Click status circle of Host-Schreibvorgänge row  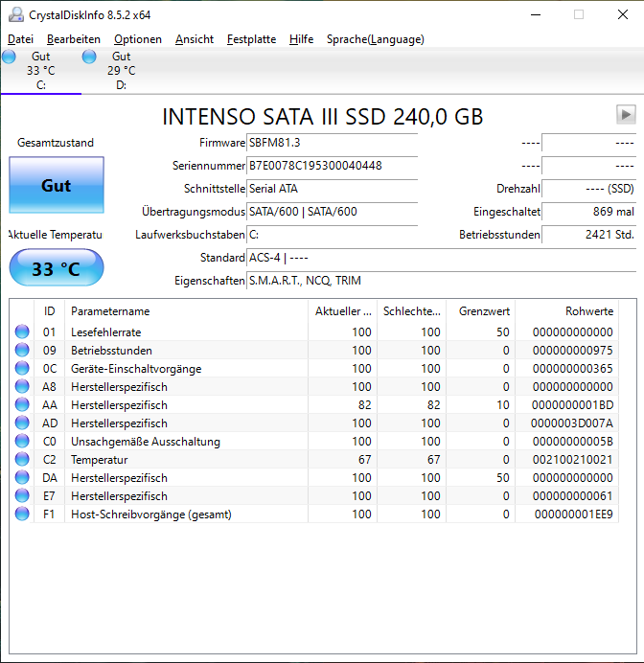[22, 514]
